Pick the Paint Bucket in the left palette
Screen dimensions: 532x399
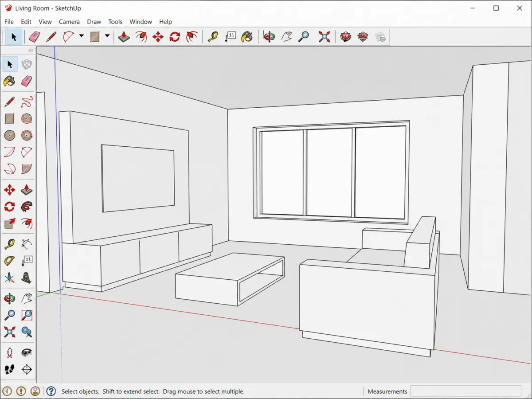9,81
